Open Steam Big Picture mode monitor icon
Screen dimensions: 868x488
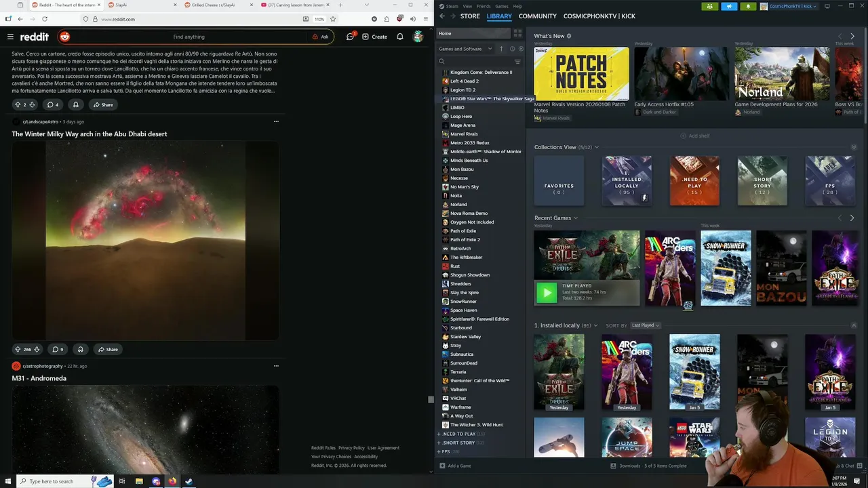(827, 6)
